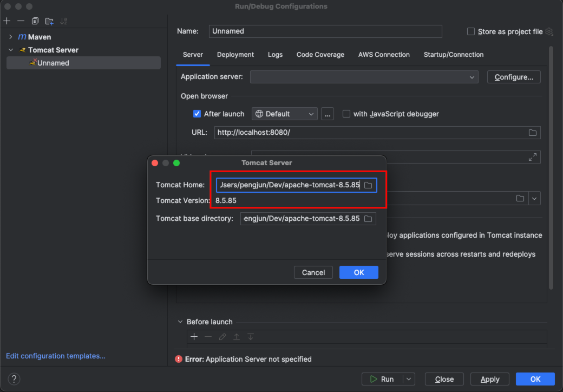Select the Unnamed Tomcat configuration
This screenshot has height=392, width=563.
pos(83,63)
